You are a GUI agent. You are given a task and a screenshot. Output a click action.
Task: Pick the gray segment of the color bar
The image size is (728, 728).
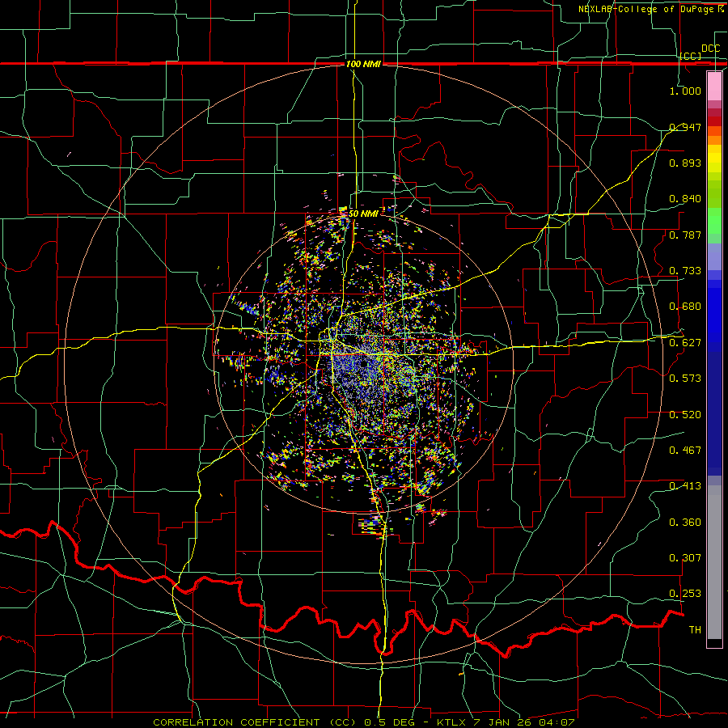714,562
